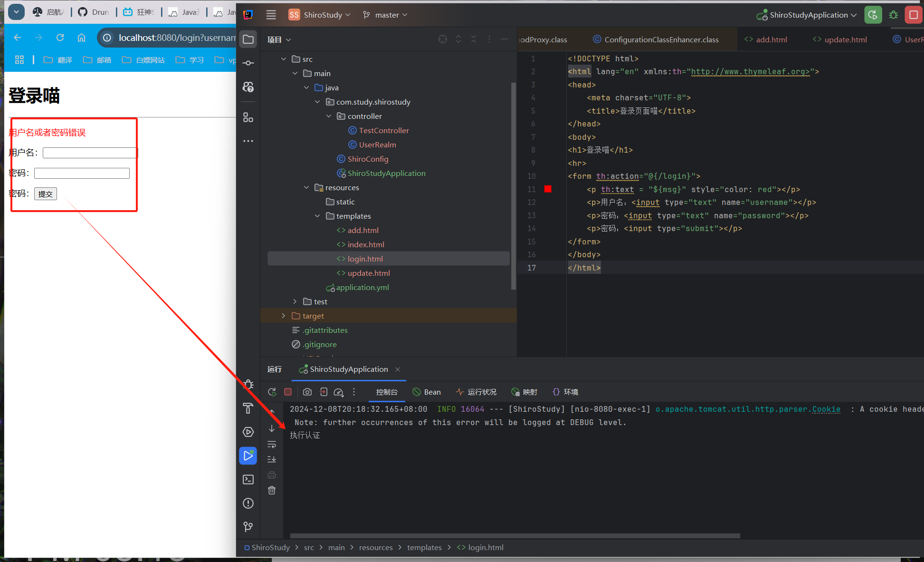Open ShiroConfig class file
The image size is (924, 562).
coord(368,159)
